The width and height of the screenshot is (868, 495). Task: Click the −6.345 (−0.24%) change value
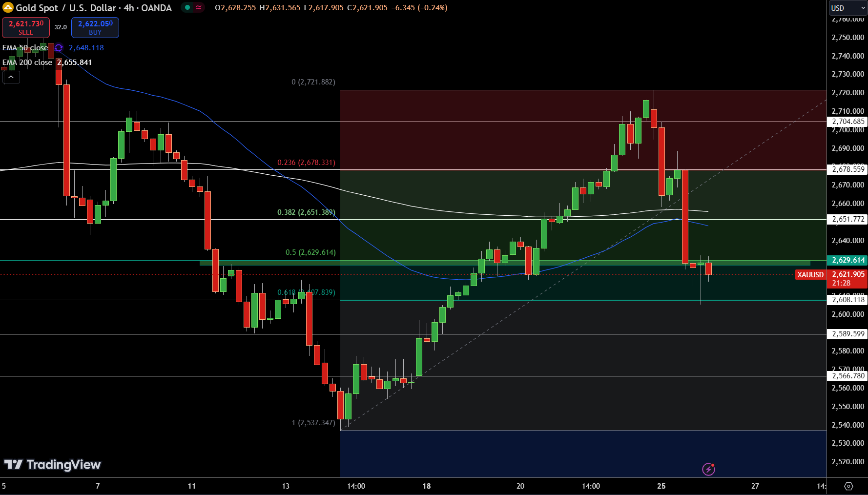pos(419,8)
